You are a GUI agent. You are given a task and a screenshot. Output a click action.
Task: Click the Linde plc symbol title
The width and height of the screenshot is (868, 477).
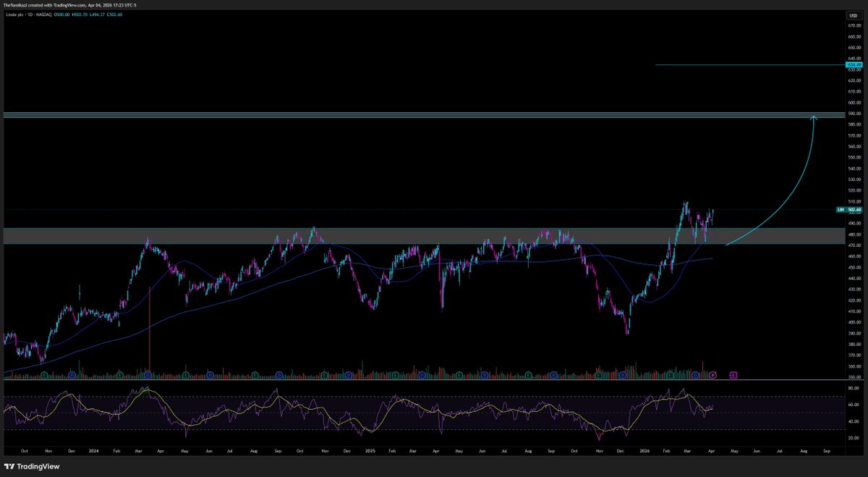tap(15, 14)
